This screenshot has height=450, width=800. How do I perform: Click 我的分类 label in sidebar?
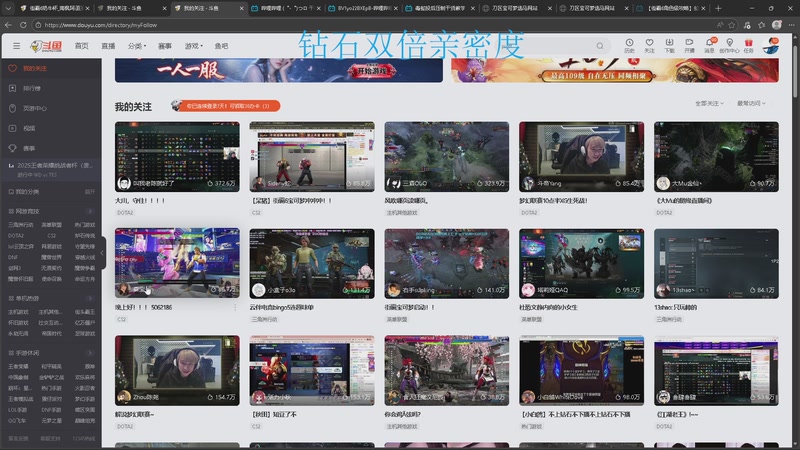point(27,191)
